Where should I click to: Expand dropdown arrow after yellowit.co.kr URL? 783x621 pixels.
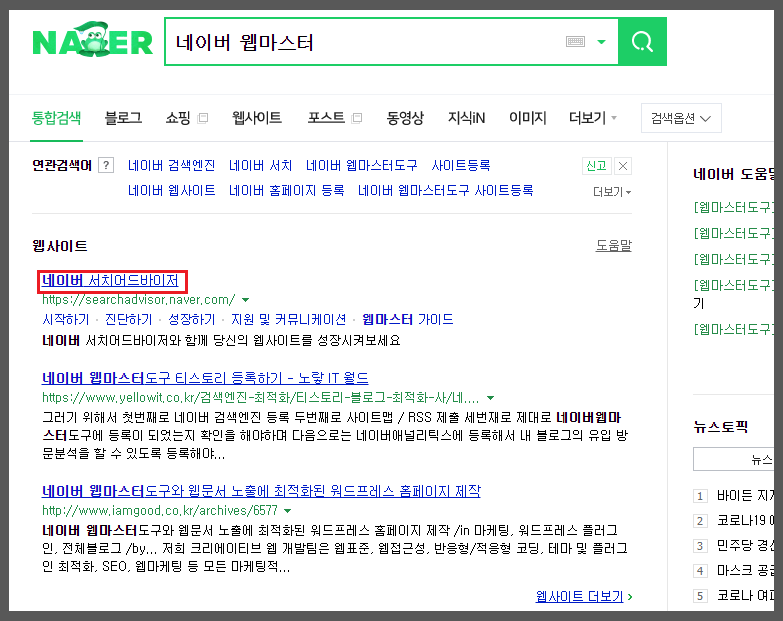[x=490, y=398]
